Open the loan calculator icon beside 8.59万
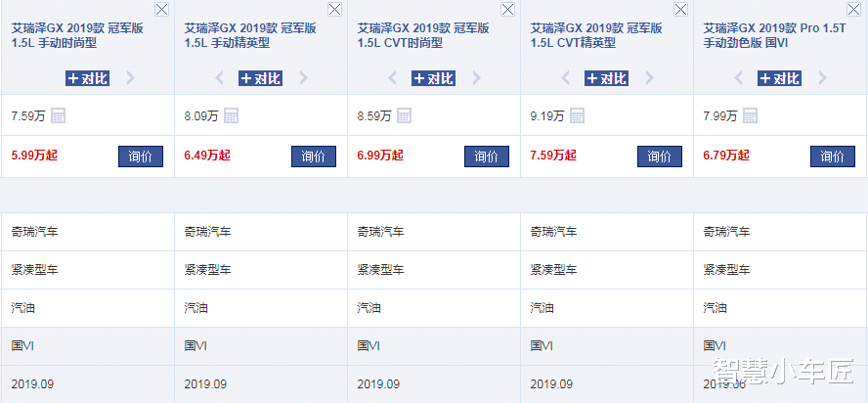The height and width of the screenshot is (403, 868). (404, 115)
